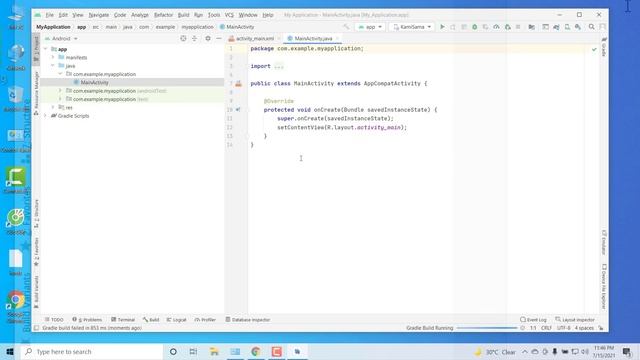Click the Windows Start button
The image size is (640, 360).
click(10, 351)
